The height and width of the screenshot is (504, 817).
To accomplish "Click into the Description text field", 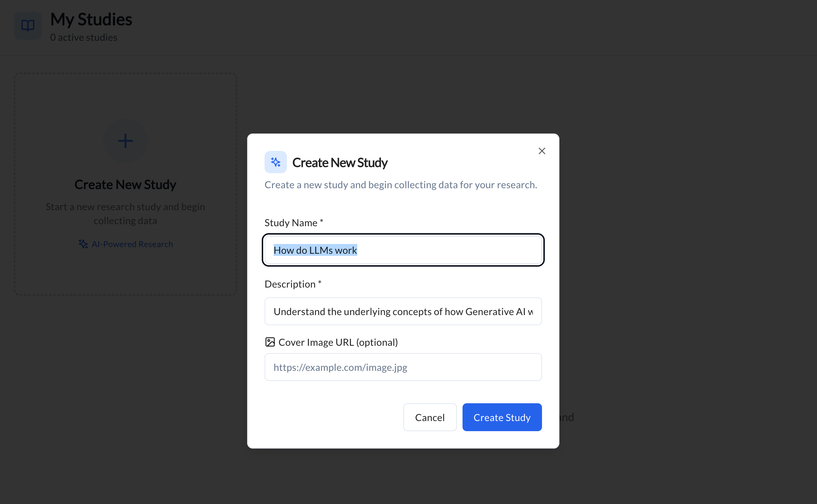I will coord(403,311).
